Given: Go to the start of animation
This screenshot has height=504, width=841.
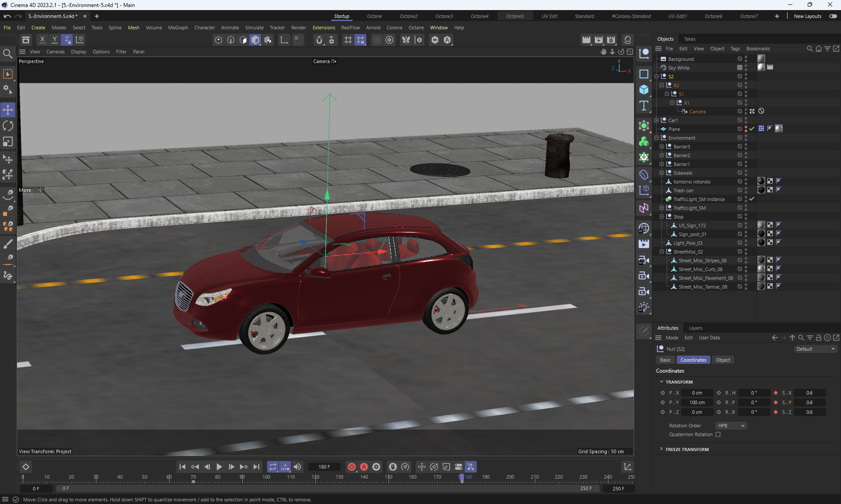Looking at the screenshot, I should (x=182, y=467).
